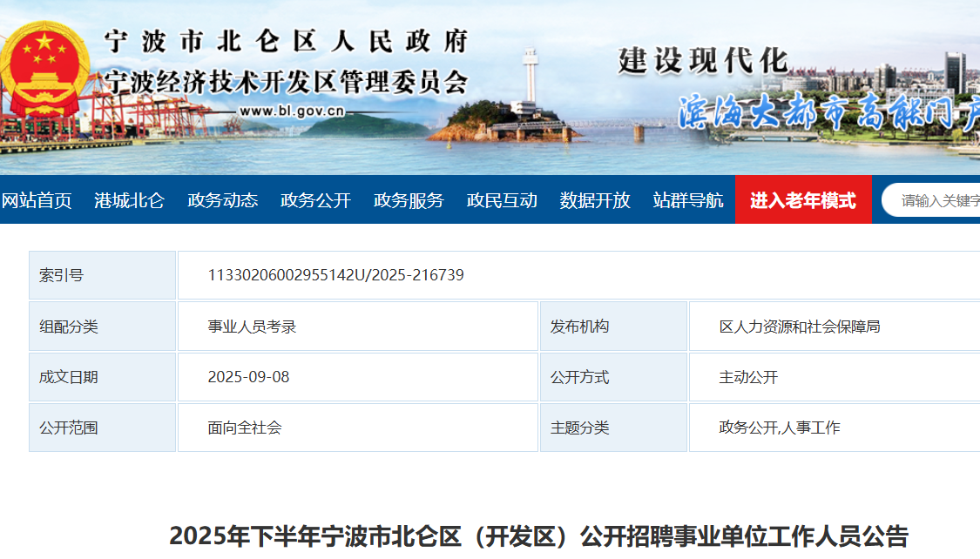This screenshot has height=559, width=980.
Task: Open the 网站首页 menu item
Action: [x=37, y=200]
